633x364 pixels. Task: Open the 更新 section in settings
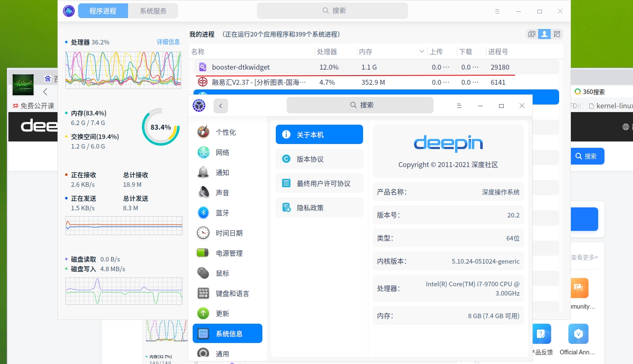(x=222, y=313)
